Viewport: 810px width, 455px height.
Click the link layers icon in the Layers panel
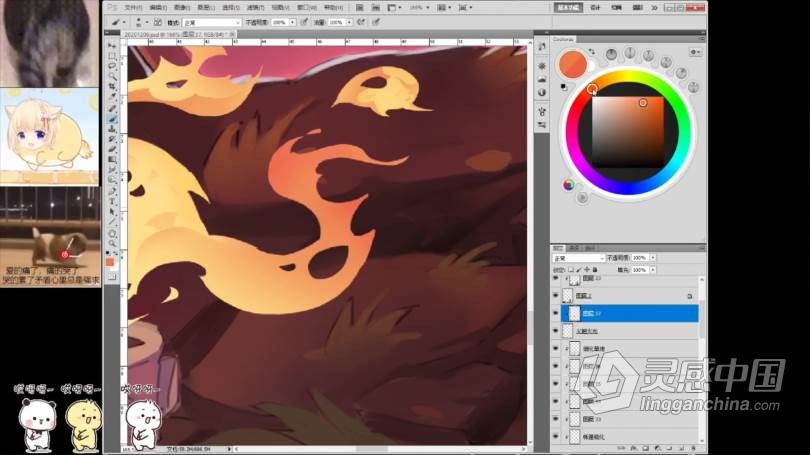[x=622, y=448]
